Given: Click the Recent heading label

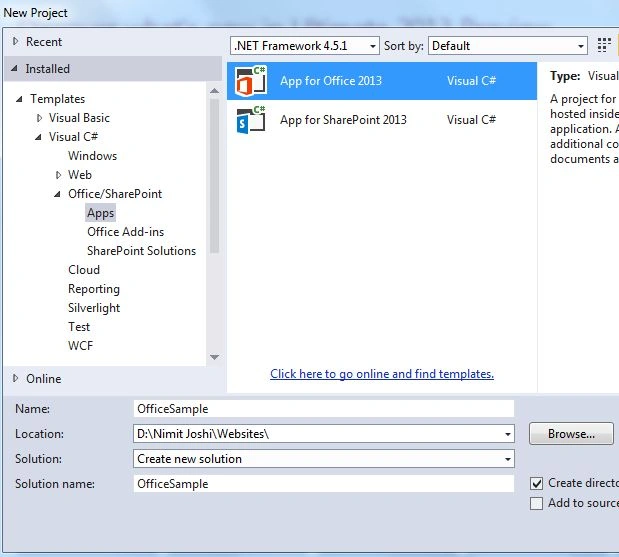Looking at the screenshot, I should tap(44, 42).
